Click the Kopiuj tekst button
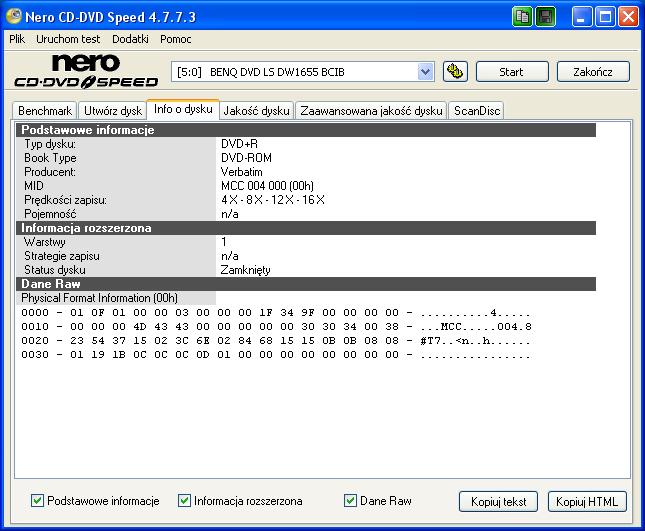This screenshot has width=645, height=531. 499,501
